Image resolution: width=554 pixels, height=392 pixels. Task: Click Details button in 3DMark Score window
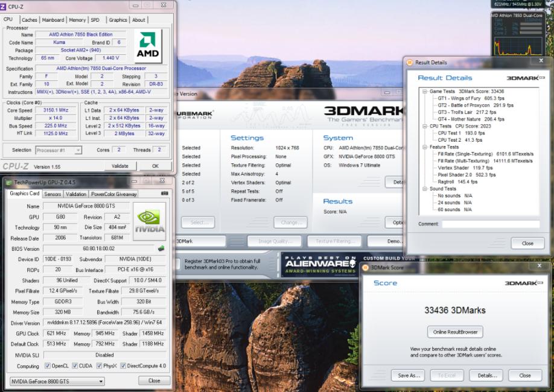tap(487, 375)
